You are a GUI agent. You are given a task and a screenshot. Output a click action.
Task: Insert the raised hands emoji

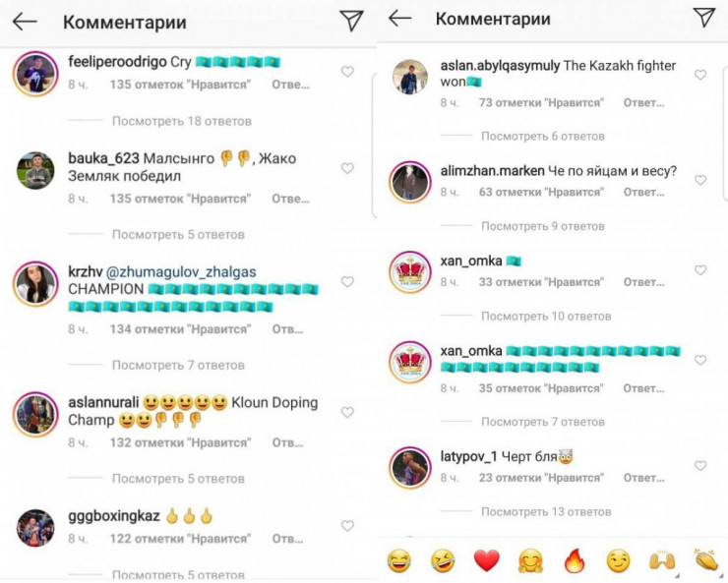click(x=662, y=560)
